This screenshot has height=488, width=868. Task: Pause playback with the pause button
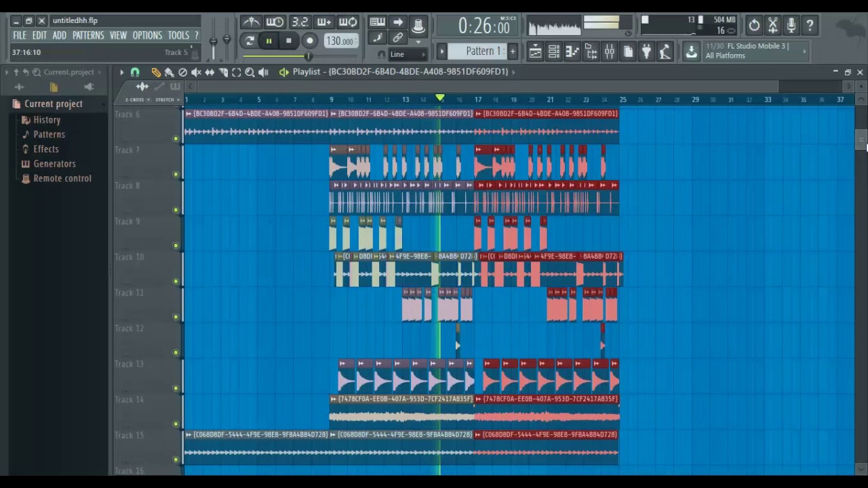pos(269,41)
